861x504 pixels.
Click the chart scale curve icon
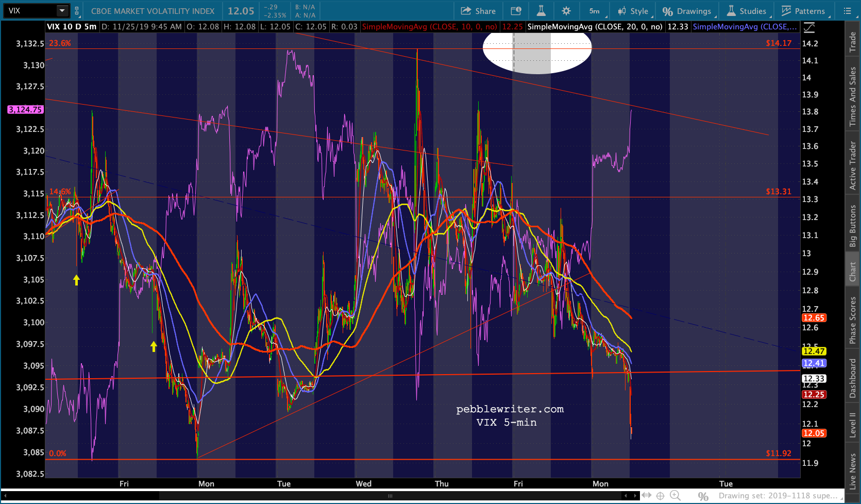tap(809, 27)
